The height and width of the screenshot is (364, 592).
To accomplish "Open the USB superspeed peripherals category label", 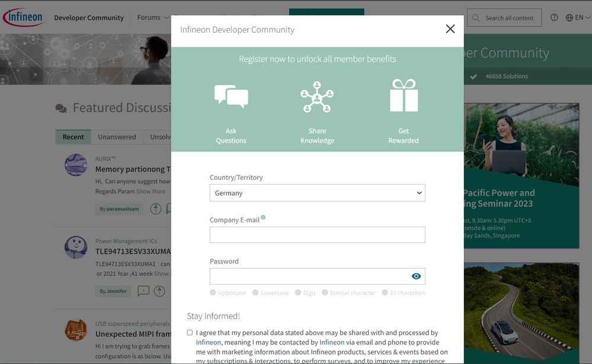I will [133, 324].
